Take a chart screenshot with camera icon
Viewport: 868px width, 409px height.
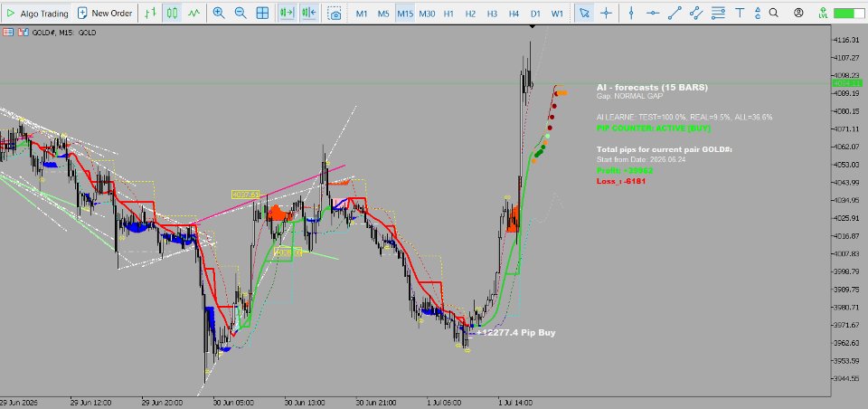pyautogui.click(x=335, y=14)
